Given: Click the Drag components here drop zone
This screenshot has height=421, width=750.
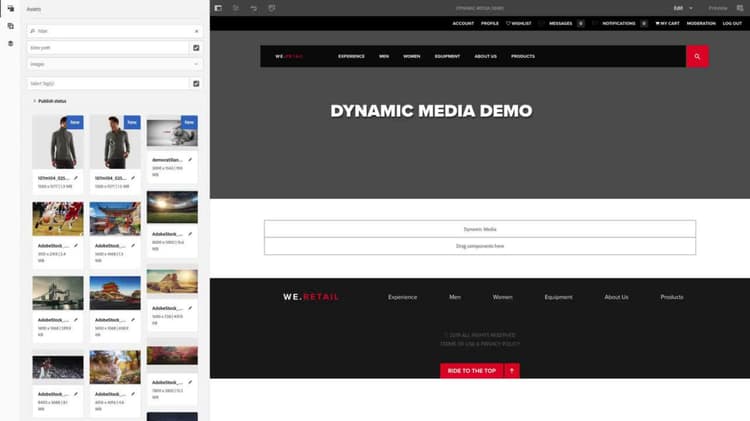Looking at the screenshot, I should (480, 246).
